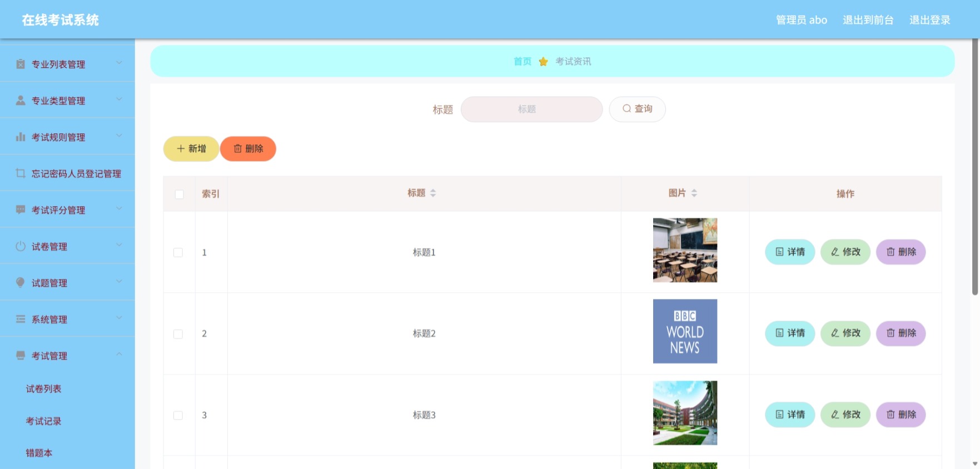Expand 试题管理 chevron
The width and height of the screenshot is (980, 469).
point(119,281)
